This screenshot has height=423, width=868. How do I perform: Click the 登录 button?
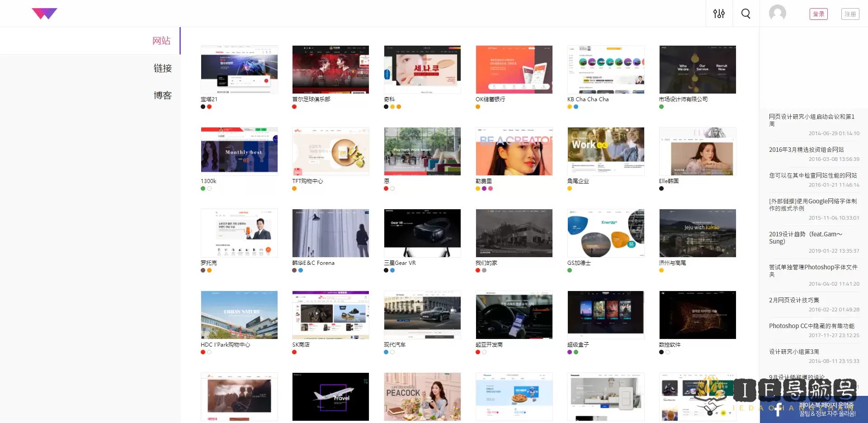pos(819,14)
